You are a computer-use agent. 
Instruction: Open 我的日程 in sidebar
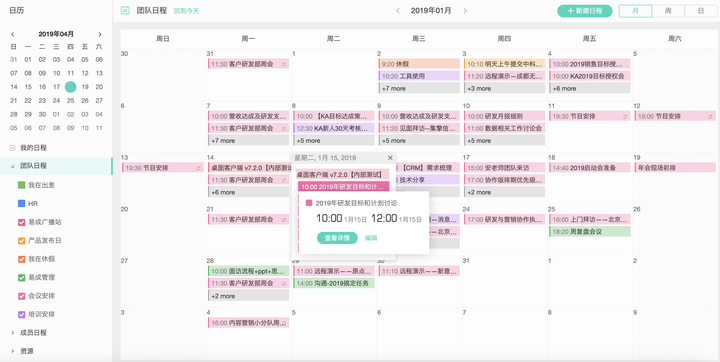[x=33, y=148]
